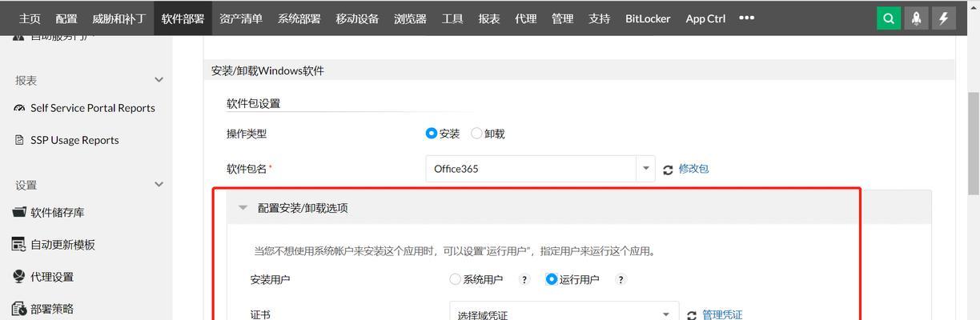The image size is (980, 320).
Task: Open the 系统部署 tab
Action: 299,18
